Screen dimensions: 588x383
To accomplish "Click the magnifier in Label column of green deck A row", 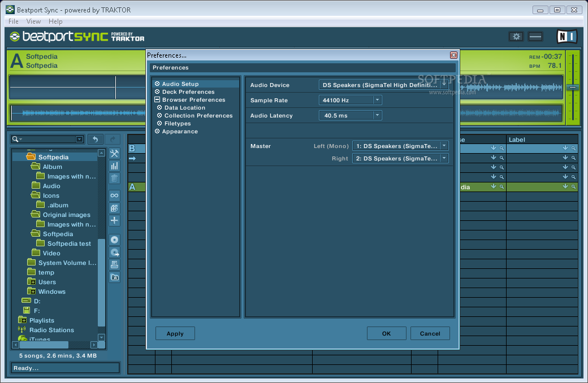I will coord(573,186).
